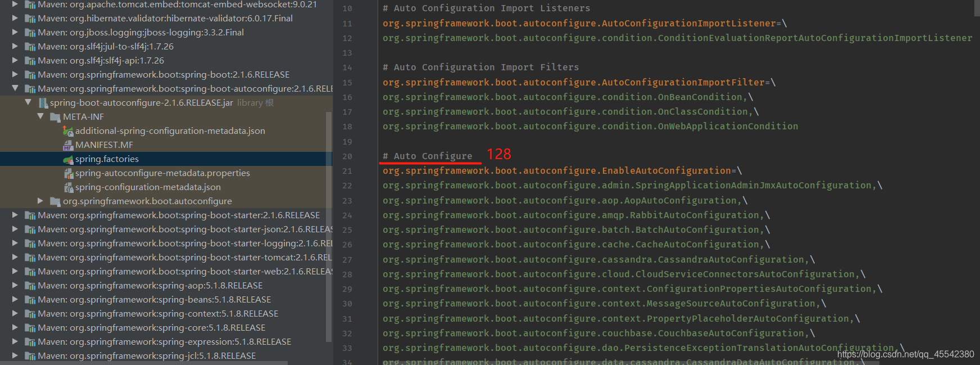Click the '# Auto Configure' comment on line 20
This screenshot has width=980, height=365.
tap(428, 156)
